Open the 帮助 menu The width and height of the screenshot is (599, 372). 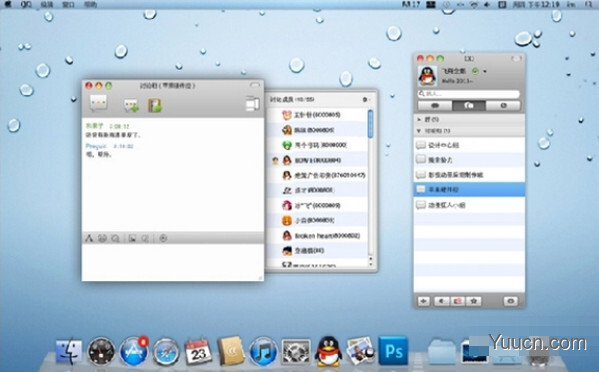pos(90,5)
